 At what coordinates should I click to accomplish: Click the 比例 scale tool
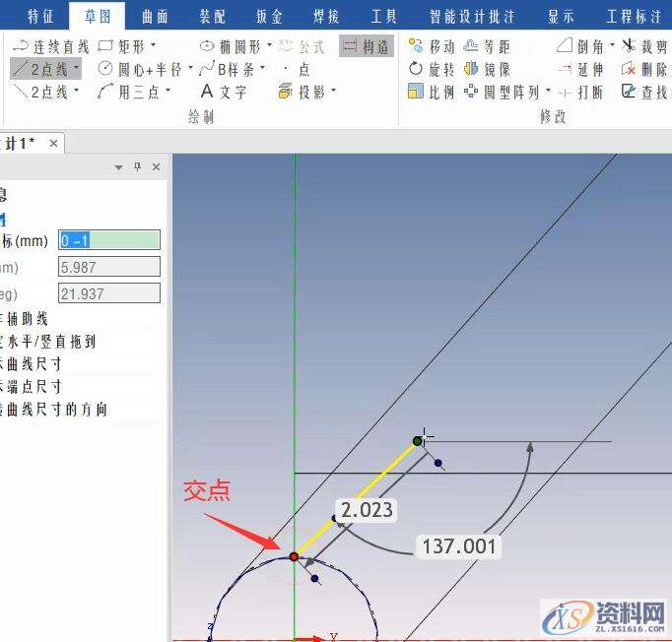pos(432,92)
